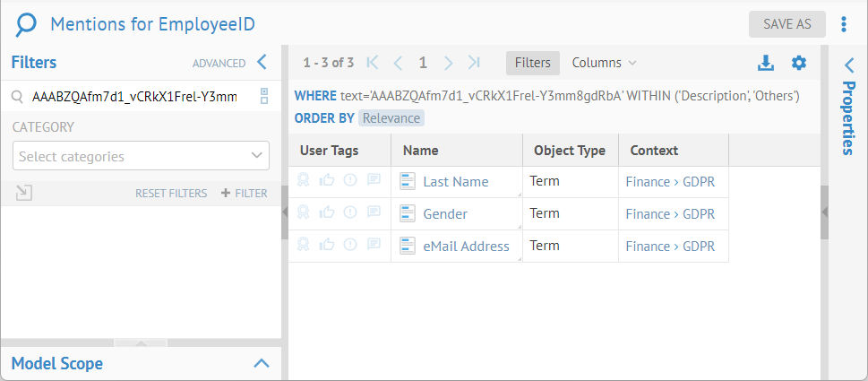Viewport: 868px width, 381px height.
Task: Open the Select categories dropdown
Action: point(141,156)
